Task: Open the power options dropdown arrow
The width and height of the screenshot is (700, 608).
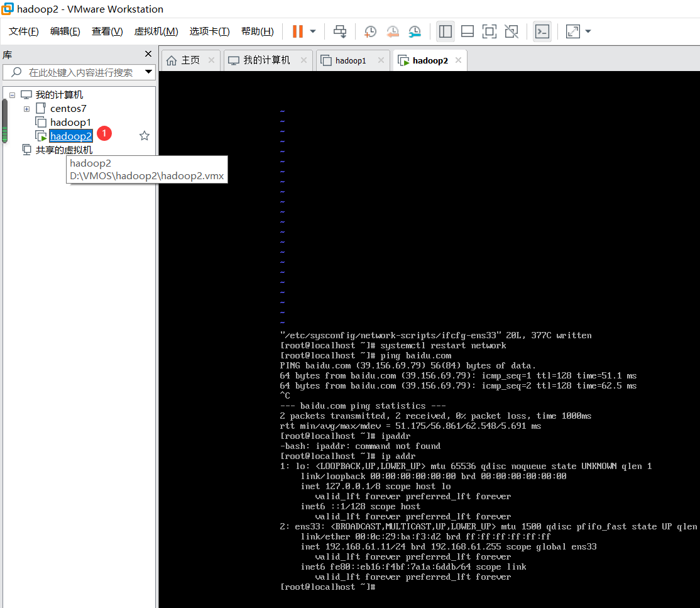Action: pos(313,31)
